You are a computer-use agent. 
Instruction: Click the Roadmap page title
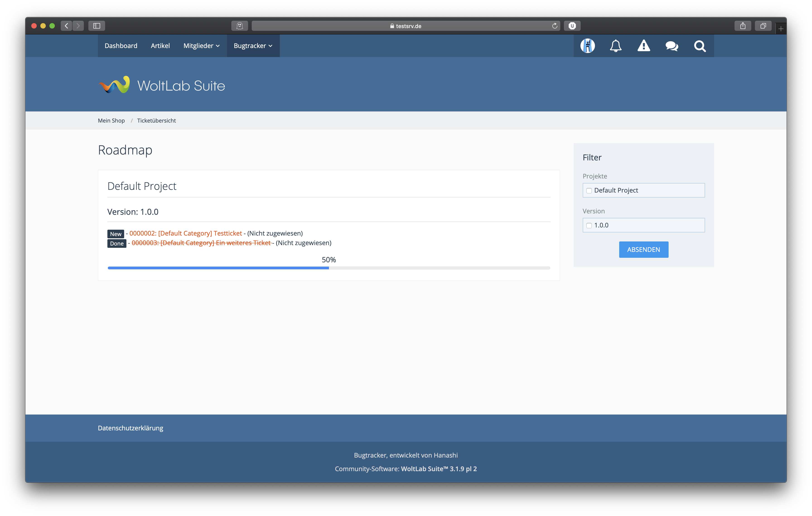pos(125,150)
